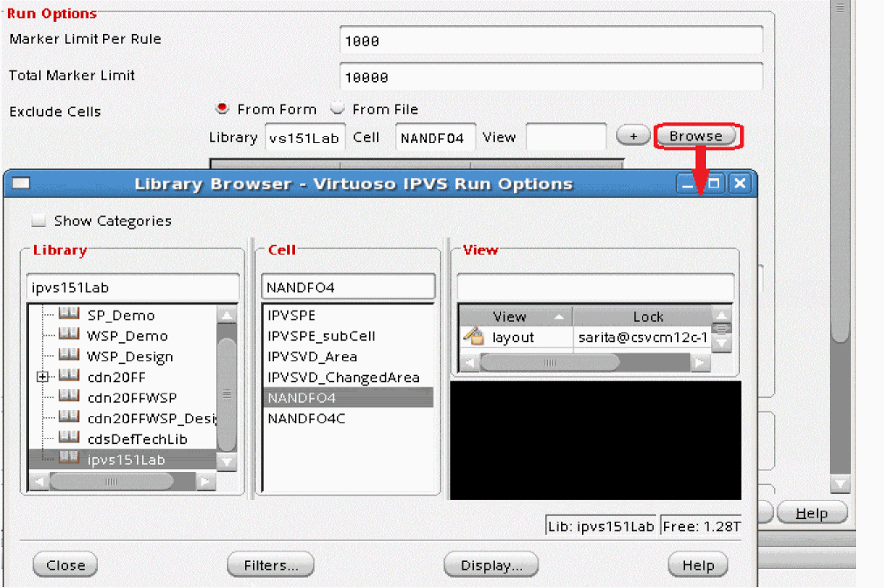Select the WSP_Design library

coord(130,357)
